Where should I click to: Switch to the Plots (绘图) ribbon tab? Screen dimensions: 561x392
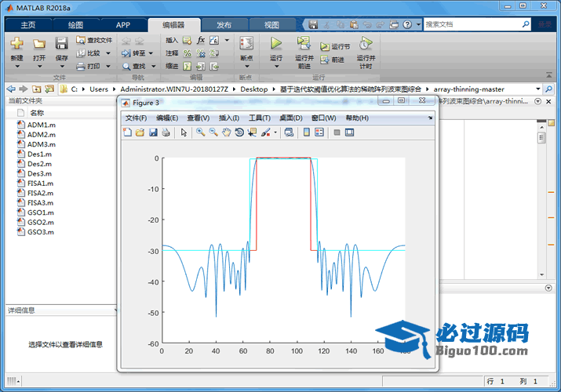click(75, 24)
